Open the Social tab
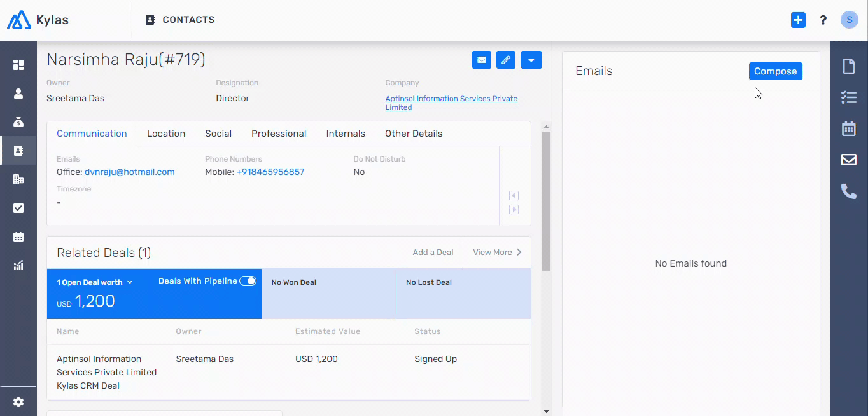Screen dimensions: 868x416 pyautogui.click(x=218, y=134)
